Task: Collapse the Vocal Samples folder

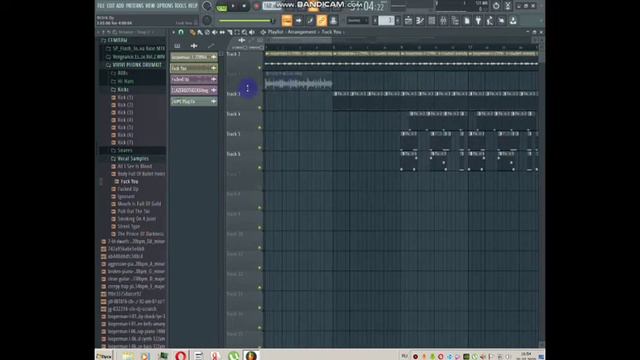Action: click(x=130, y=159)
